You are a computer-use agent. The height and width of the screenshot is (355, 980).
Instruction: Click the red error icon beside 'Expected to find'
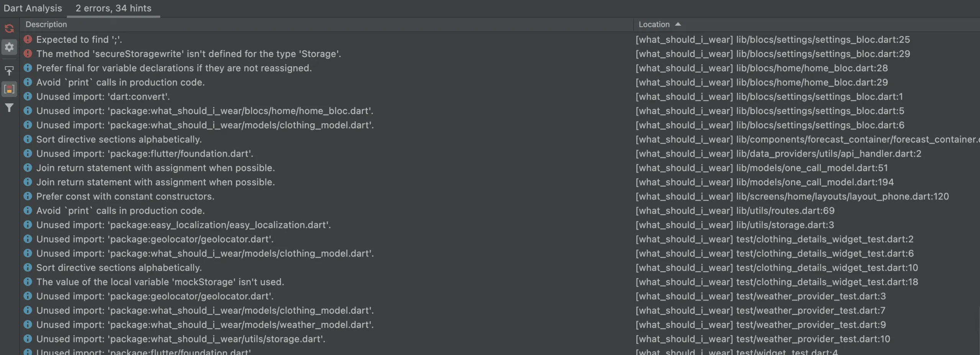(x=28, y=39)
